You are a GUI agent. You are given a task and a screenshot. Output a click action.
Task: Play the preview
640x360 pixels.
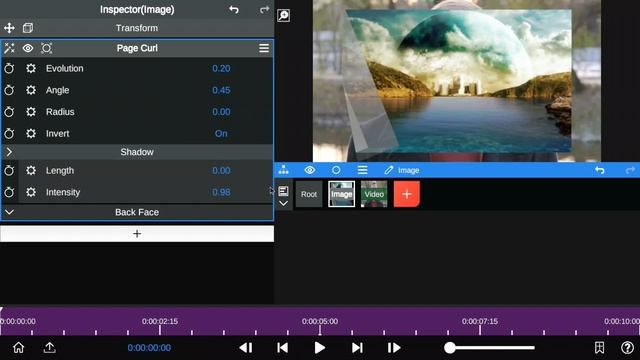(x=320, y=348)
